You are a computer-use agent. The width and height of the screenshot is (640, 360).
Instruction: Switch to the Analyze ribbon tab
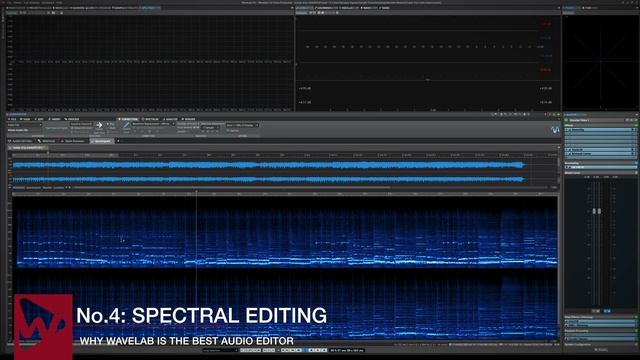[x=171, y=119]
